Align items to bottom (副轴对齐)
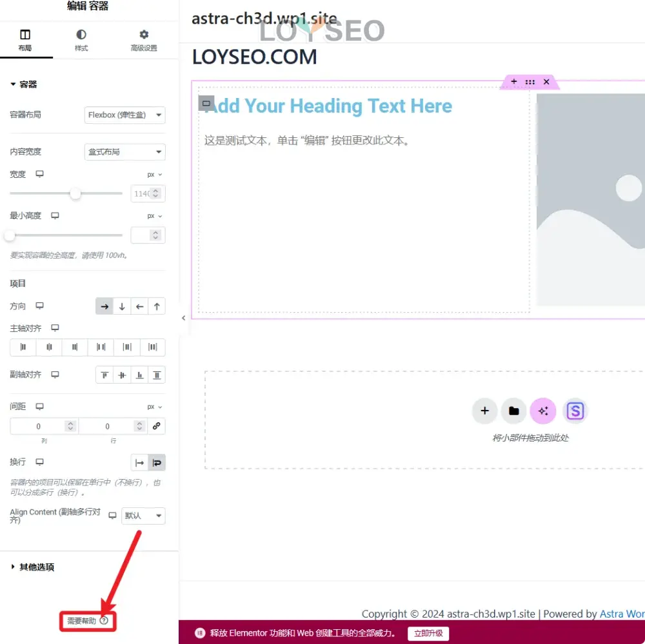Viewport: 645px width, 644px height. [139, 375]
